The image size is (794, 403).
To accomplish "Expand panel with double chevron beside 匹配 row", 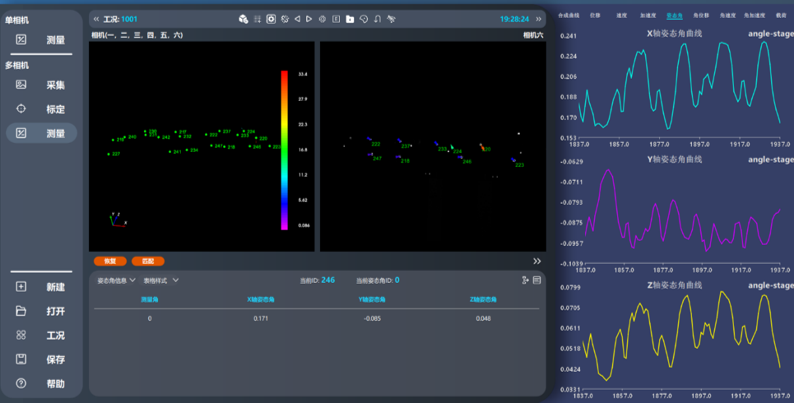I will click(537, 261).
